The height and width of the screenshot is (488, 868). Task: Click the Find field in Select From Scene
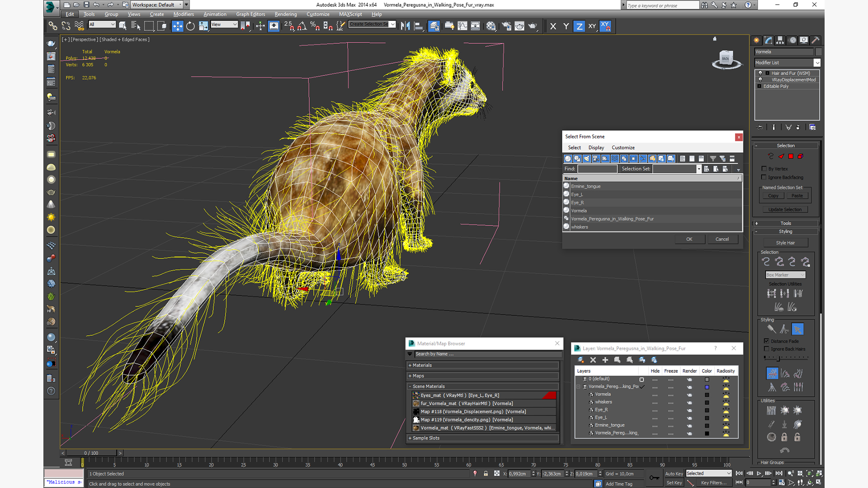(x=597, y=169)
